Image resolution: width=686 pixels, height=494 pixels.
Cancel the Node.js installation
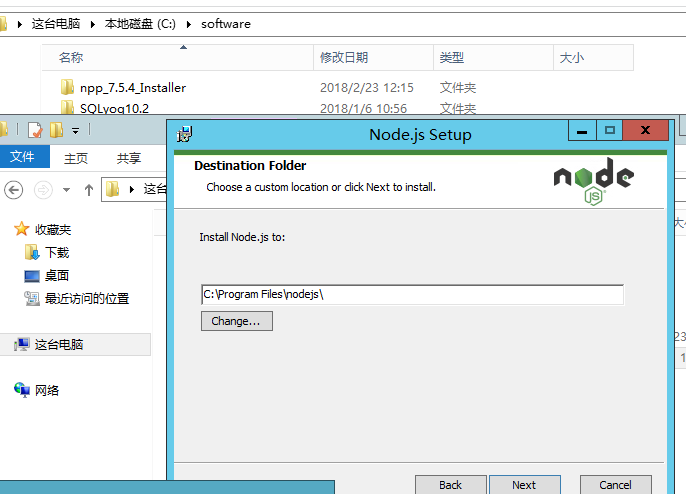616,484
